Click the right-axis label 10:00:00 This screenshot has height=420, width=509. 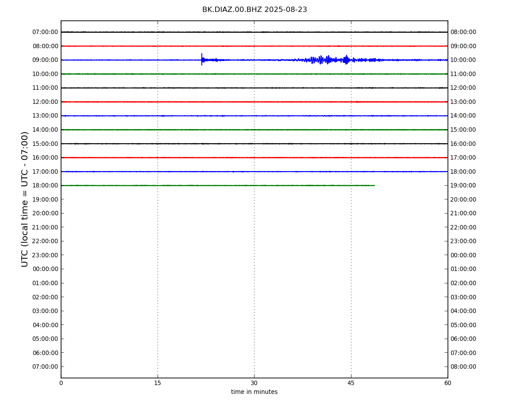[x=463, y=60]
